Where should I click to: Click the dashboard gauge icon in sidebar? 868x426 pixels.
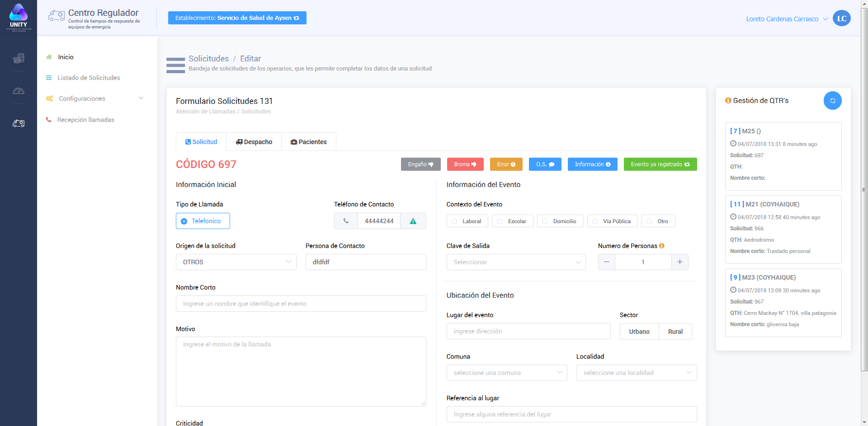click(x=19, y=91)
